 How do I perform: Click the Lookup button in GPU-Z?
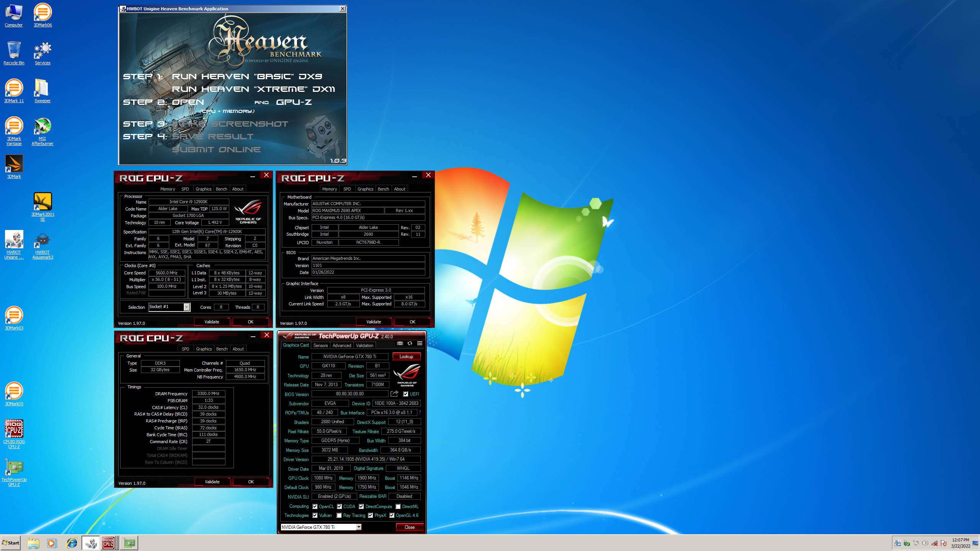point(406,357)
